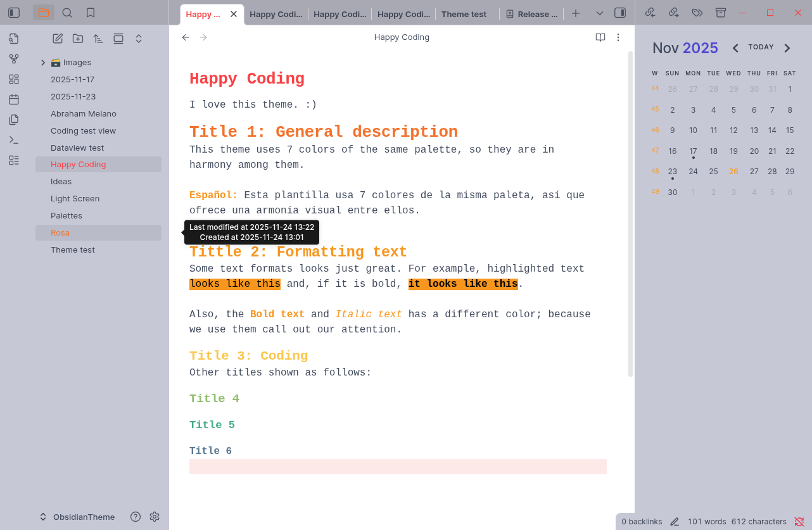
Task: Open daily note calendar ribbon icon
Action: (14, 99)
